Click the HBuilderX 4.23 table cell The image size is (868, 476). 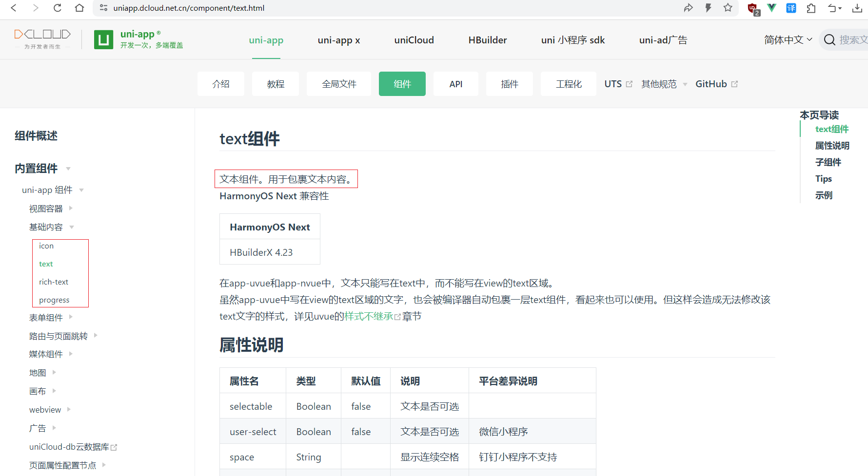tap(270, 252)
